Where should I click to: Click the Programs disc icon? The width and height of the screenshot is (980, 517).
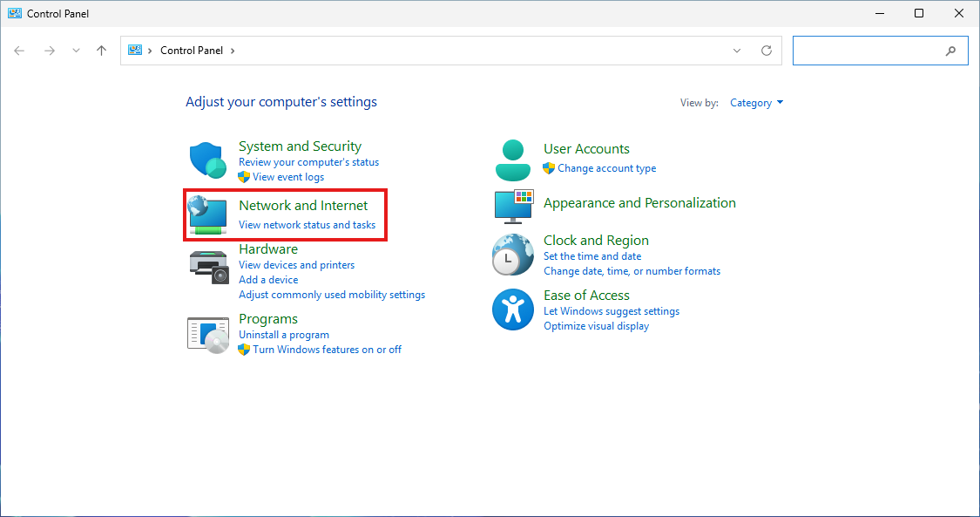(208, 335)
